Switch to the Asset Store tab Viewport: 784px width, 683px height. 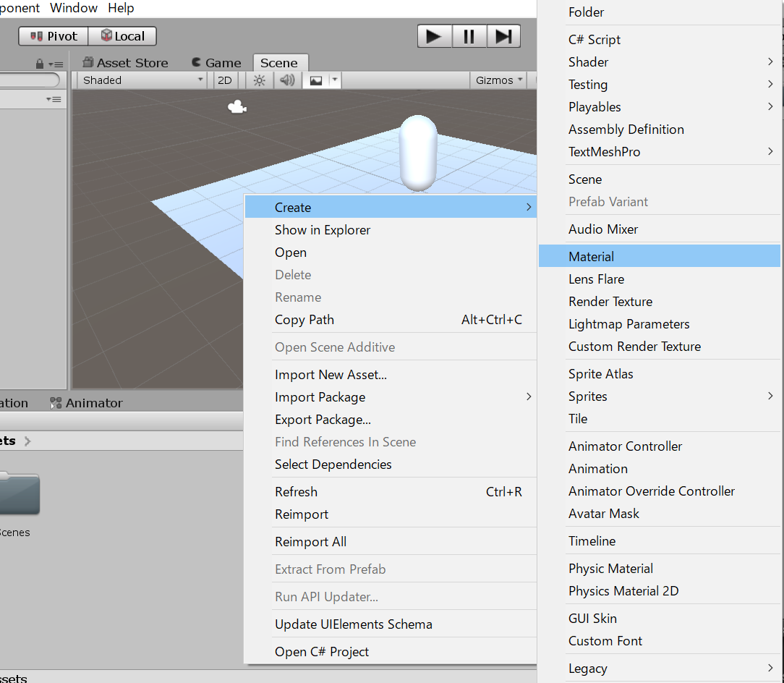coord(126,62)
